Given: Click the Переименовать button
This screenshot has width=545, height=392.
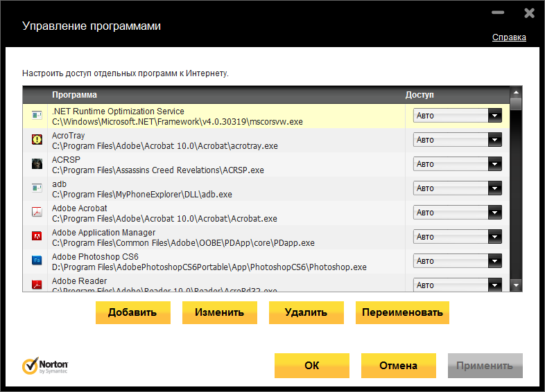Looking at the screenshot, I should [x=402, y=312].
